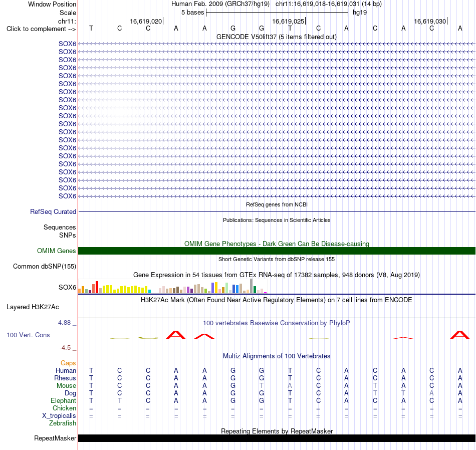Click the Rhesus species row label
476x450 pixels.
[x=65, y=378]
